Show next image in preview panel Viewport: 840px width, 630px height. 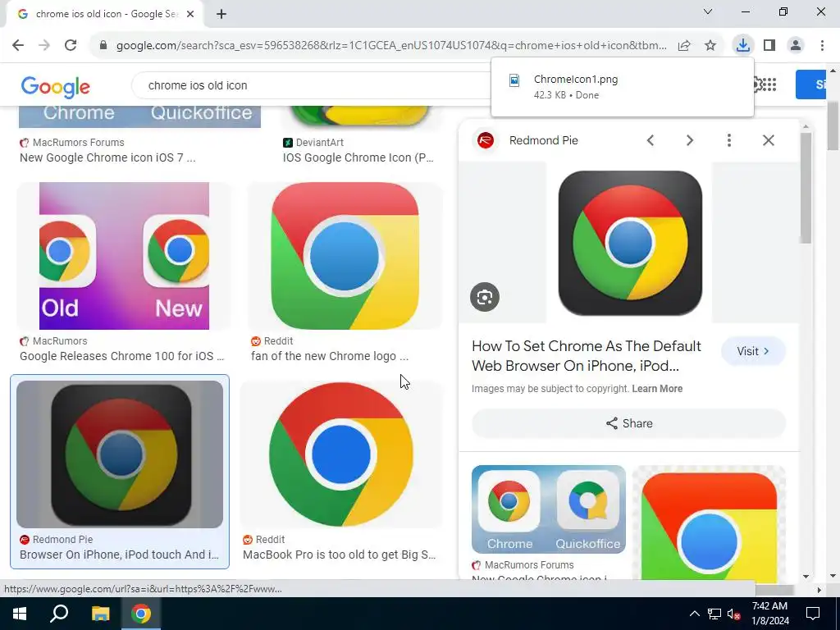[x=689, y=140]
